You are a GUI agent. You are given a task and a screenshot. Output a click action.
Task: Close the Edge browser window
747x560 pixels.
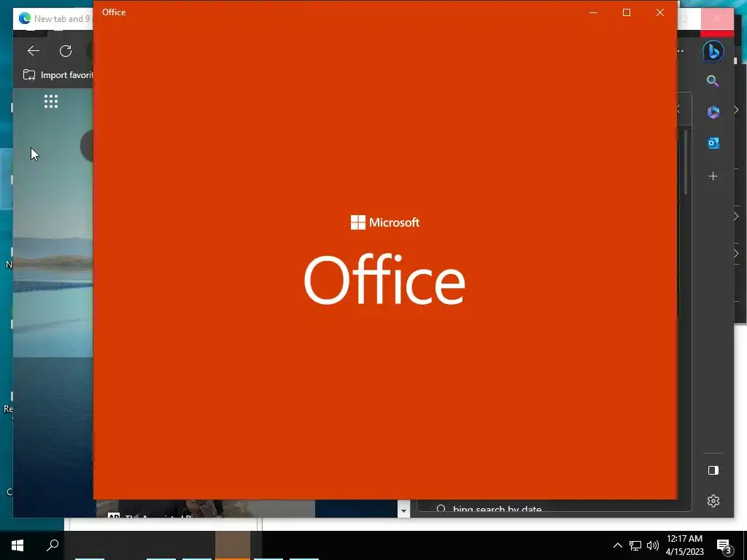(717, 18)
